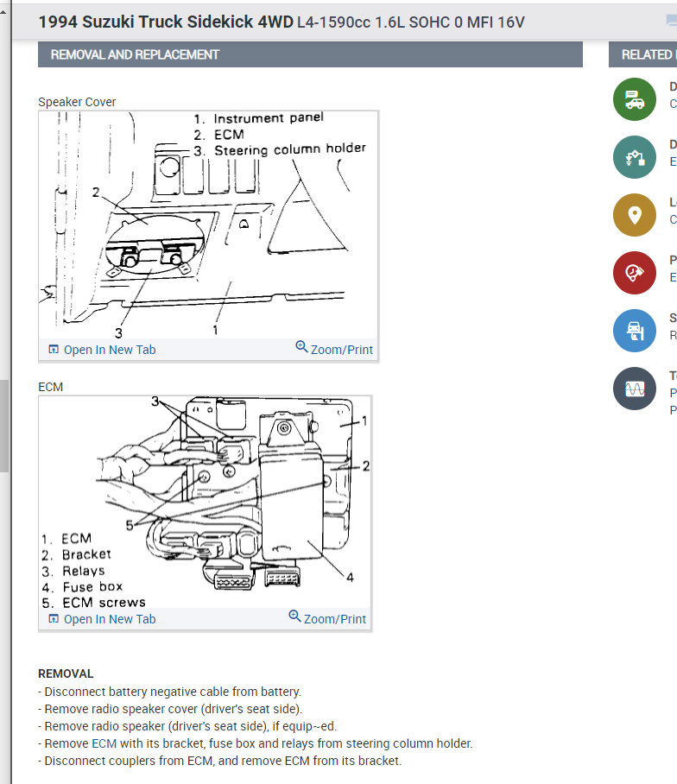
Task: Click 'Disconnect couplers from ECM' step text
Action: coord(219,761)
